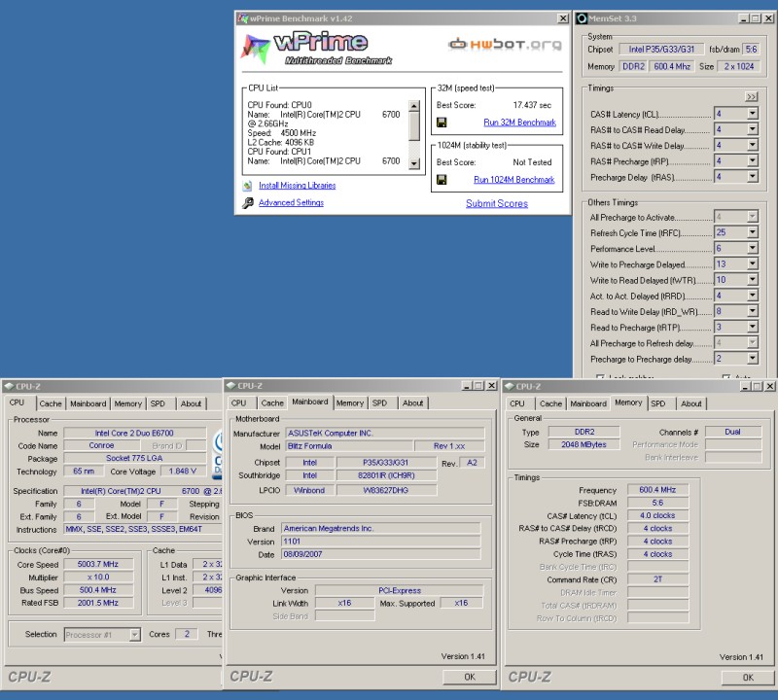Open the Processor #1 selection dropdown in CPU-Z
Image resolution: width=778 pixels, height=700 pixels.
(x=134, y=635)
